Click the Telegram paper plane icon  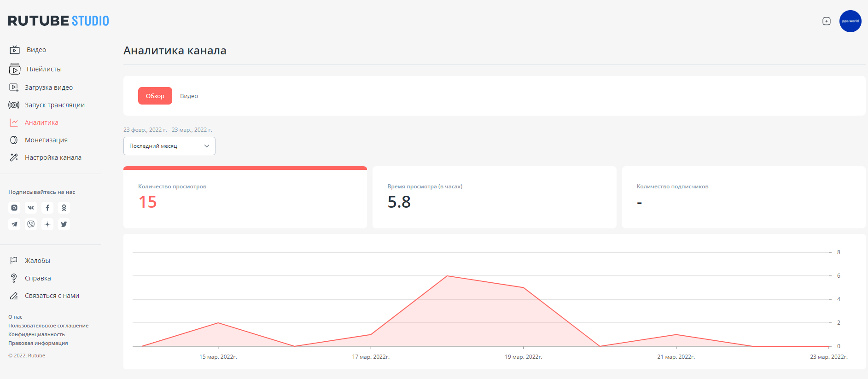point(14,224)
